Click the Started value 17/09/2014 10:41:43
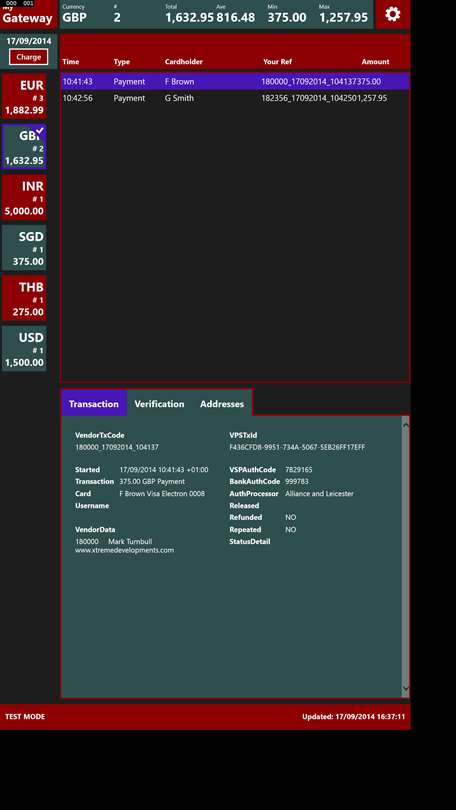The image size is (456, 810). pos(164,470)
